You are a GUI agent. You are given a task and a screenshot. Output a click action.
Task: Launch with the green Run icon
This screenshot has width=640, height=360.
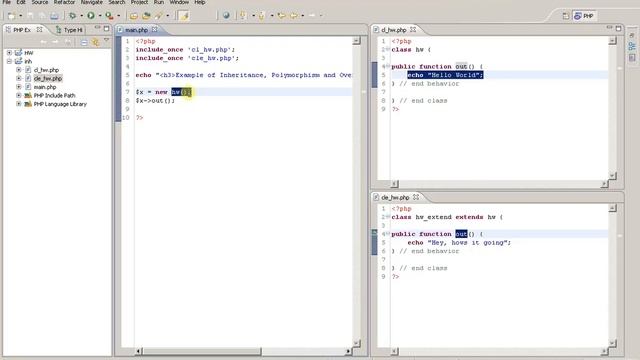coord(91,16)
